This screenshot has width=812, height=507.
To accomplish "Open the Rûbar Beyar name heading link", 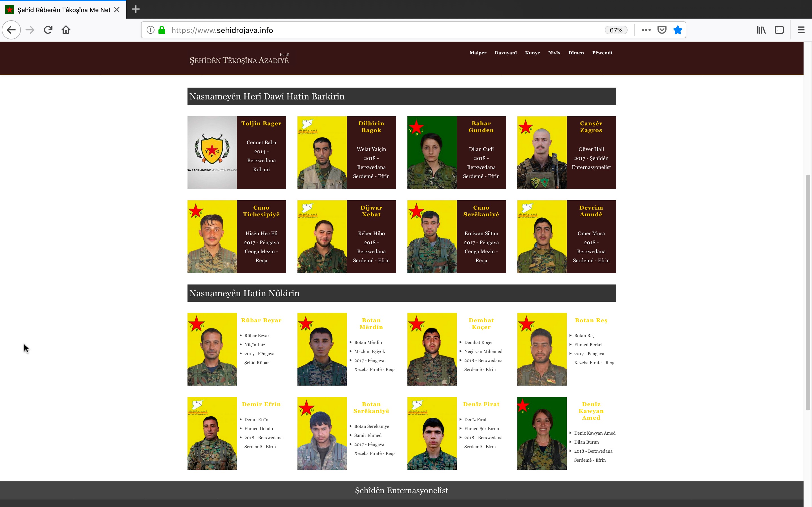I will [x=261, y=320].
